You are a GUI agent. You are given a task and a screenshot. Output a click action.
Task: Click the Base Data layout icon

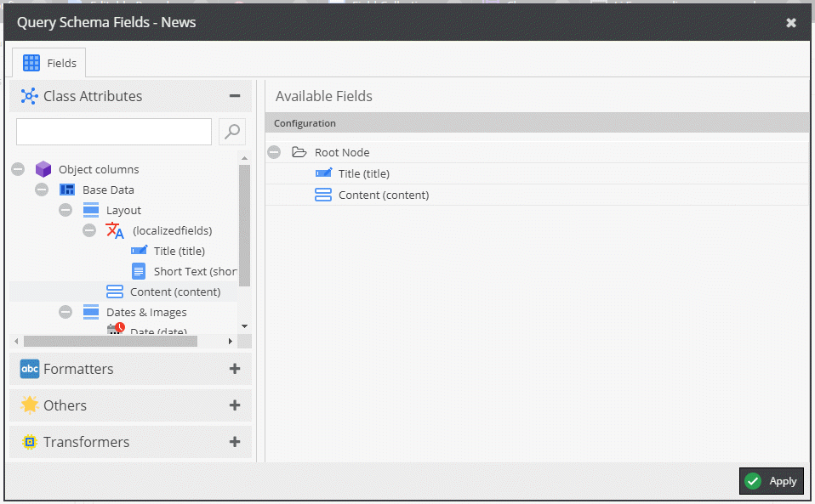(x=67, y=190)
